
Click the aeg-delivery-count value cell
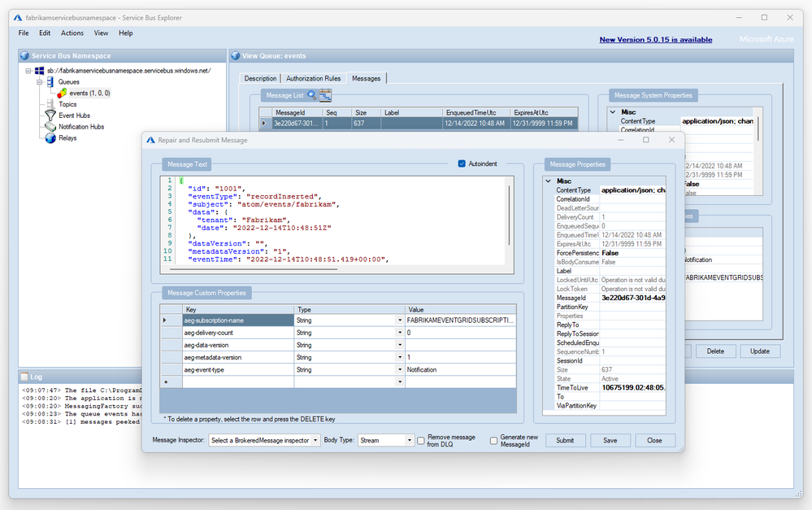point(459,333)
